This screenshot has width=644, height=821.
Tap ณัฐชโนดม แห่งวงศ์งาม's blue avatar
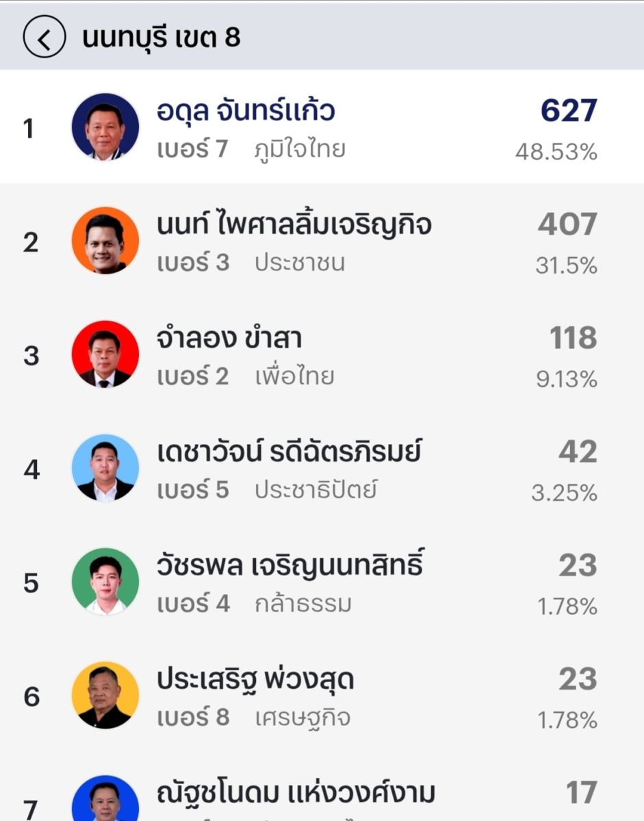pyautogui.click(x=105, y=800)
